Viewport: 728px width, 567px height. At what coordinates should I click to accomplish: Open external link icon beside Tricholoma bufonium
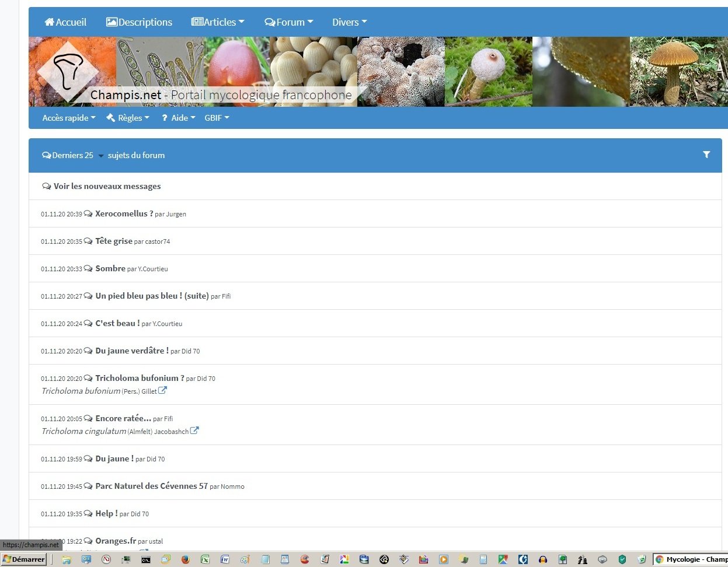coord(163,391)
